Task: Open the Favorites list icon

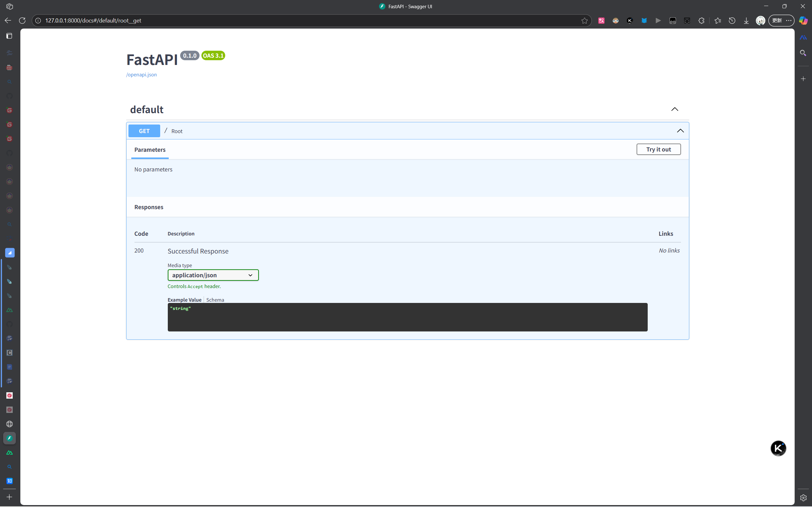Action: click(x=718, y=21)
